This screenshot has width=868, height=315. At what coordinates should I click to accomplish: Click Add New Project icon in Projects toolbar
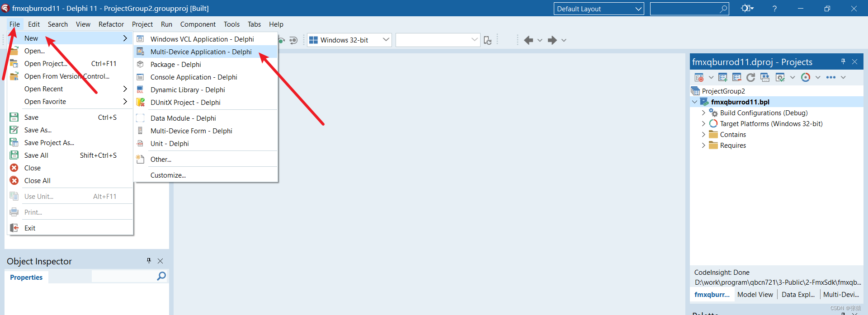[722, 77]
